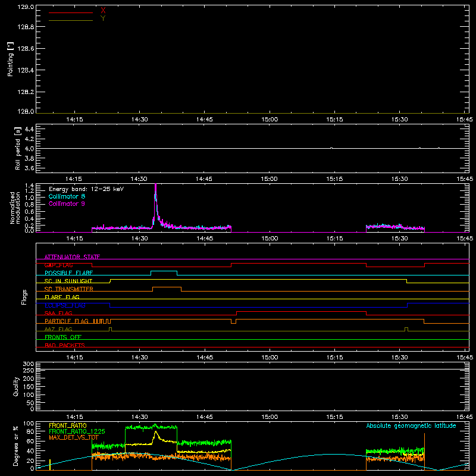The height and width of the screenshot is (476, 476).
Task: Click the FLARE_FLAG label
Action: (62, 297)
